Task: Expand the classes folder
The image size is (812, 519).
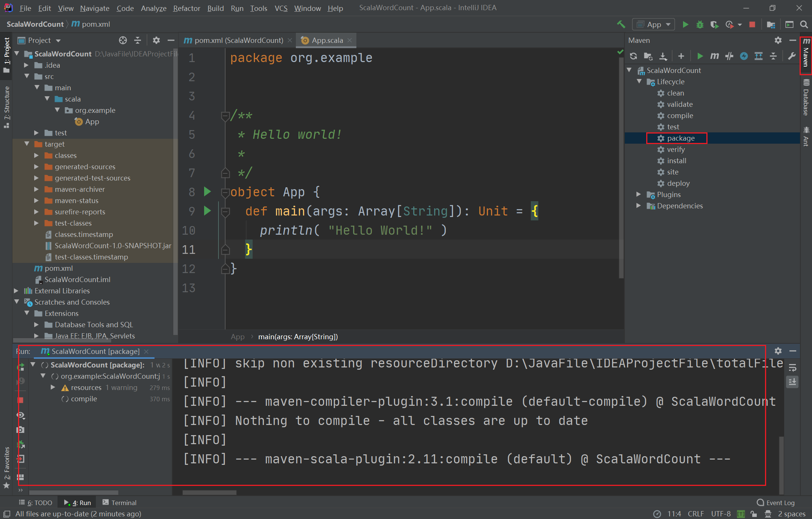Action: 36,155
